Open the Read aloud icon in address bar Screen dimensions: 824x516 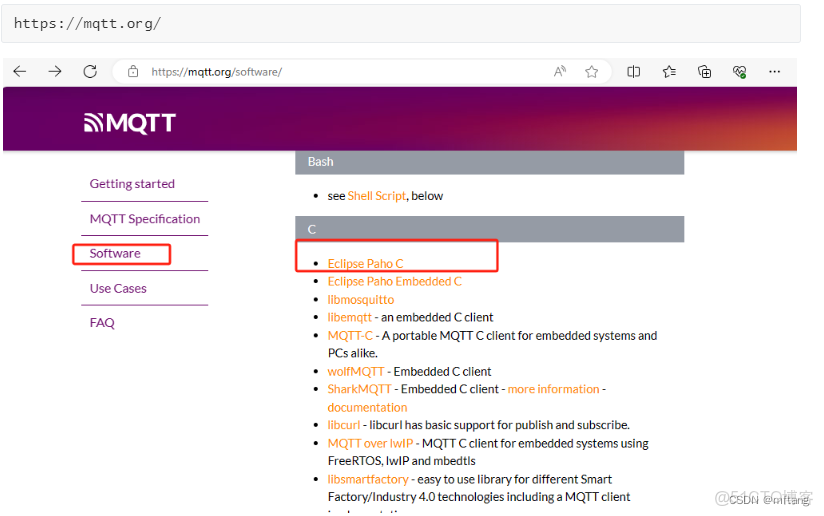pyautogui.click(x=560, y=71)
